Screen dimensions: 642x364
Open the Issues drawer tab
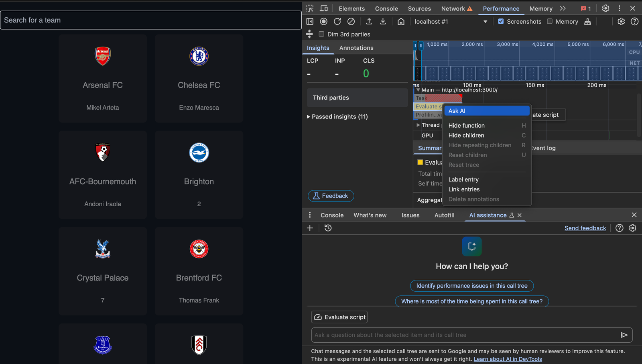(410, 215)
